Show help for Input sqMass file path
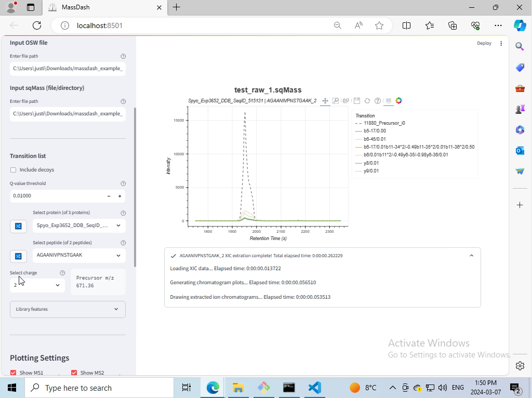Screen dimensions: 532x398 point(123,101)
